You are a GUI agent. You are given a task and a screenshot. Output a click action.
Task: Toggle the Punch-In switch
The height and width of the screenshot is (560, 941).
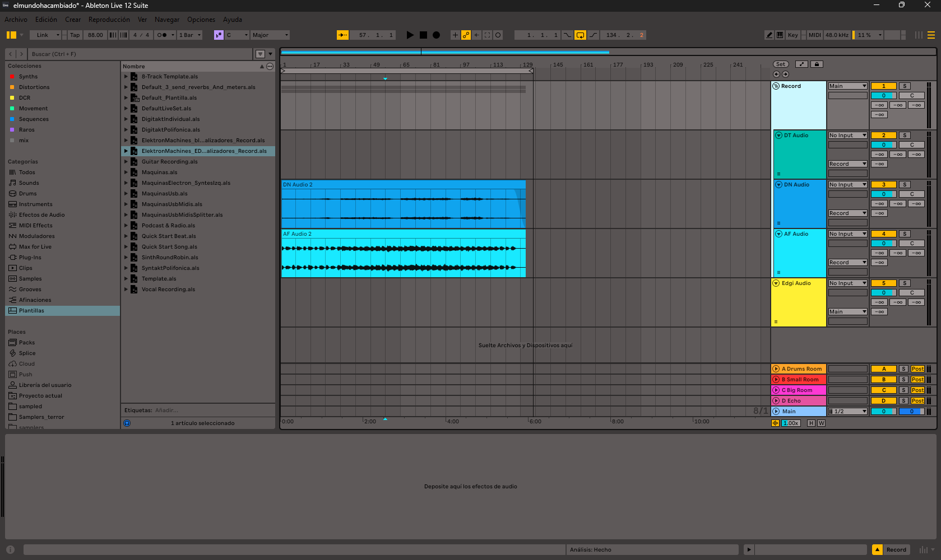click(x=568, y=35)
